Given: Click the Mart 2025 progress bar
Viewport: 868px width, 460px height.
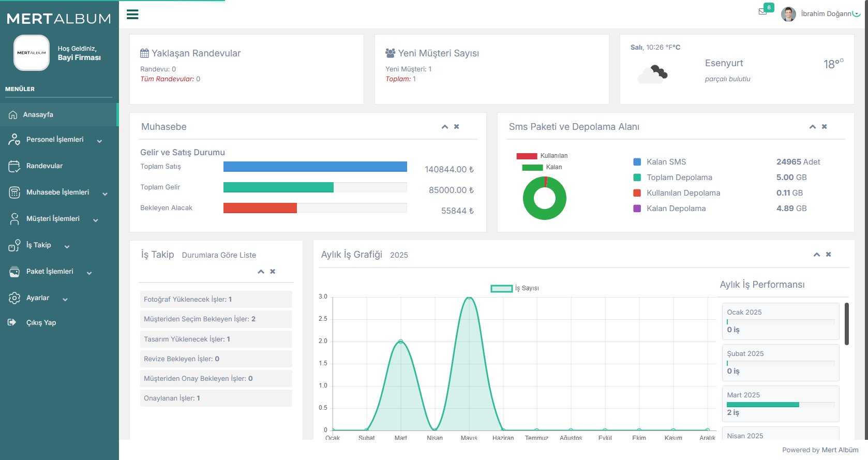Looking at the screenshot, I should coord(762,405).
